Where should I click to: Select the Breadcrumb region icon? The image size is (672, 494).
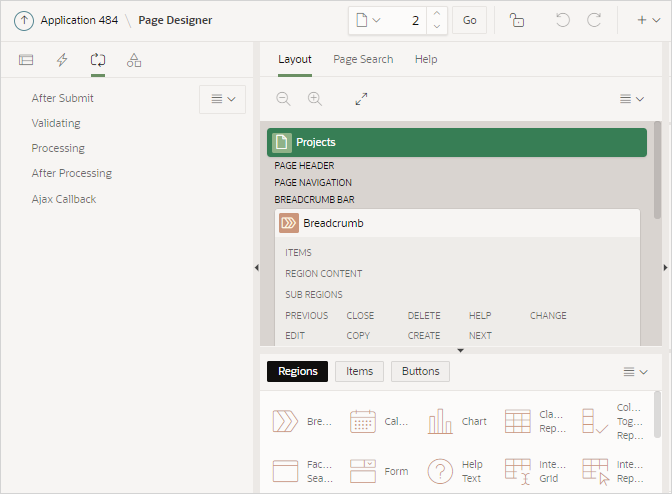(289, 223)
